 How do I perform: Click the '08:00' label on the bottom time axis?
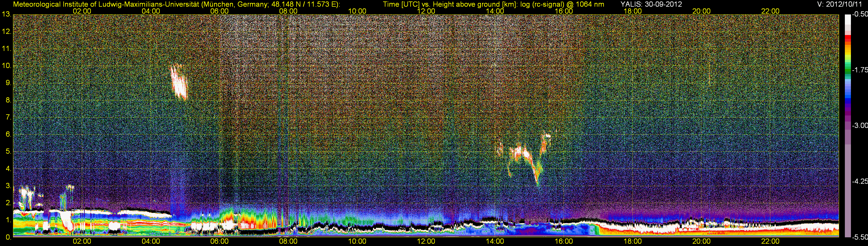pos(288,241)
